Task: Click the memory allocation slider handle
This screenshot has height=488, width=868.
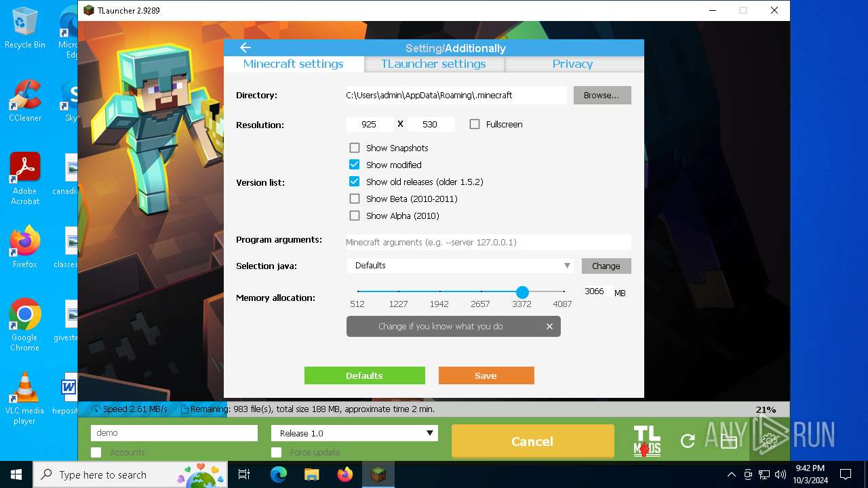Action: coord(522,292)
